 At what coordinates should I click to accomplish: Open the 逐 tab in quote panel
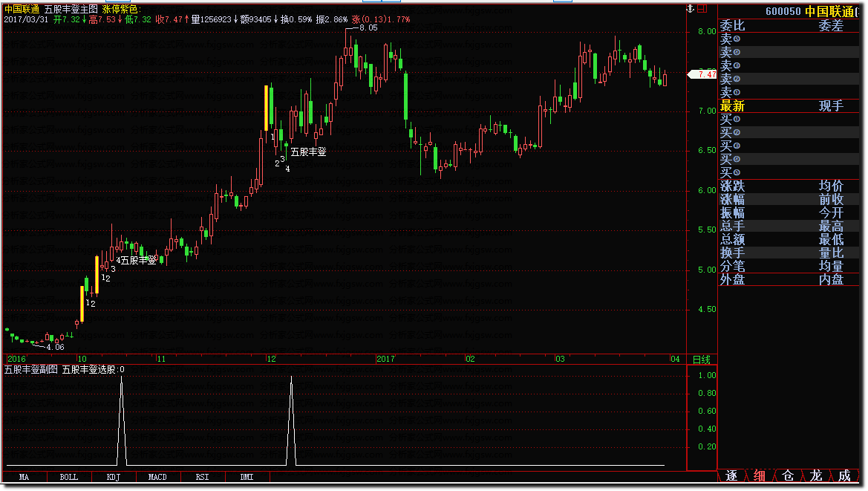(731, 475)
